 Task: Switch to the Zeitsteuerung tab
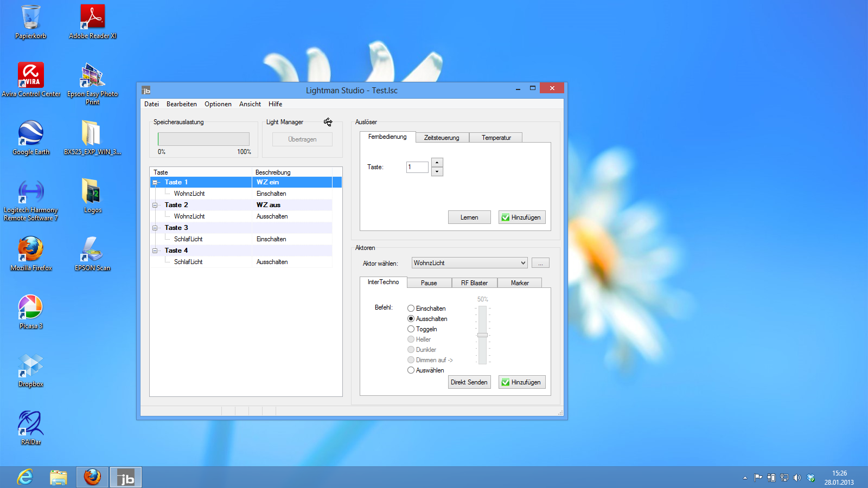[x=442, y=138]
